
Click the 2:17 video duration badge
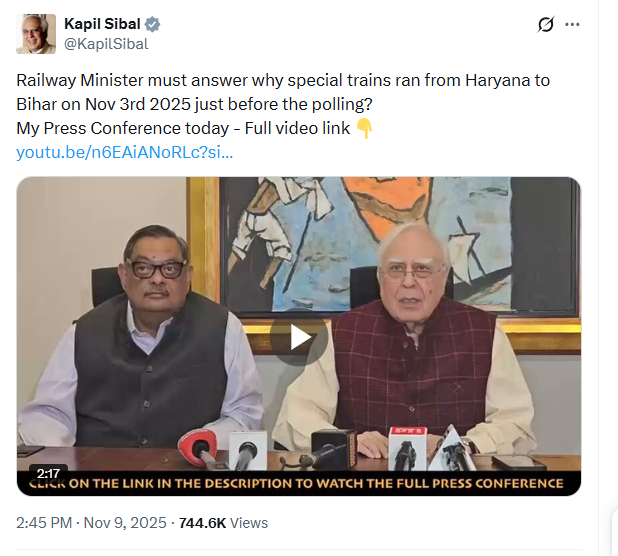point(47,473)
